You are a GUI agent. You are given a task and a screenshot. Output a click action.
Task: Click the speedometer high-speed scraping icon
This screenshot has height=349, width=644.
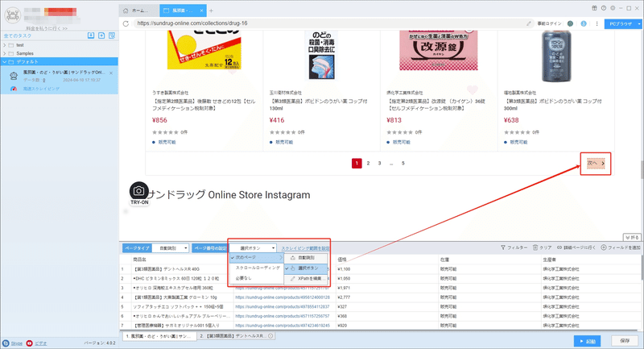point(14,89)
